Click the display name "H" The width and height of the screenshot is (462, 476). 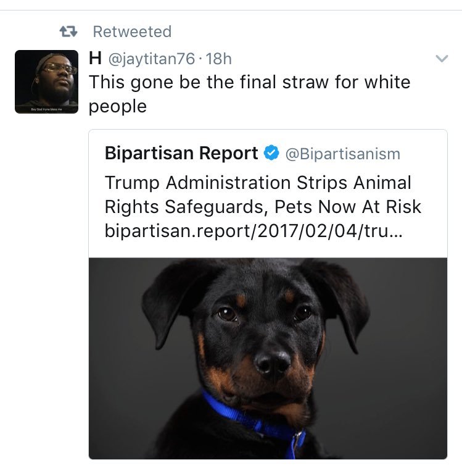point(96,60)
